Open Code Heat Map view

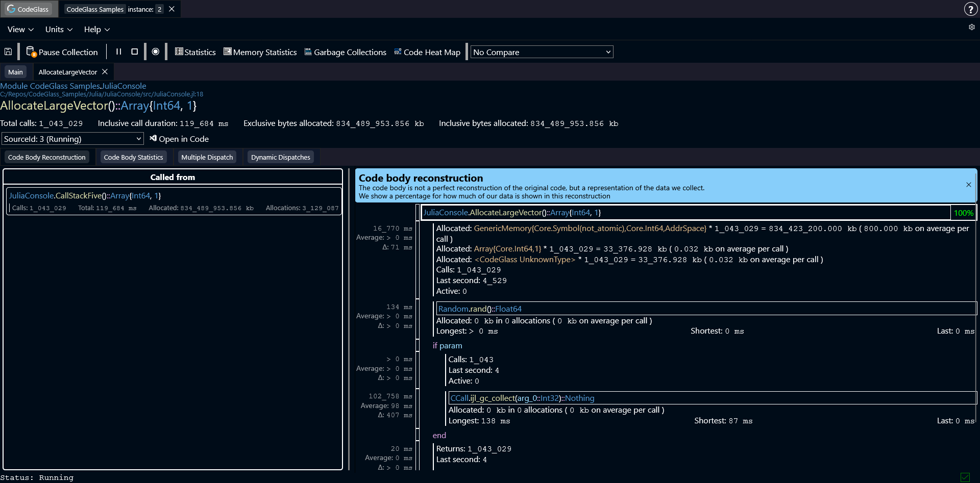pos(427,52)
